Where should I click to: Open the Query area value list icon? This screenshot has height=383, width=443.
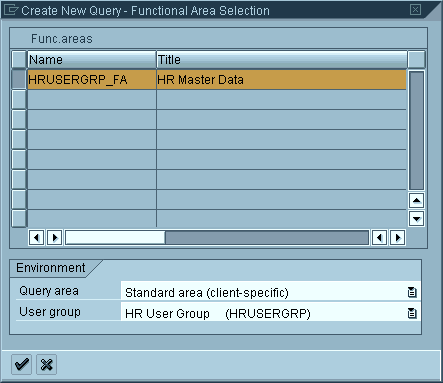[412, 292]
